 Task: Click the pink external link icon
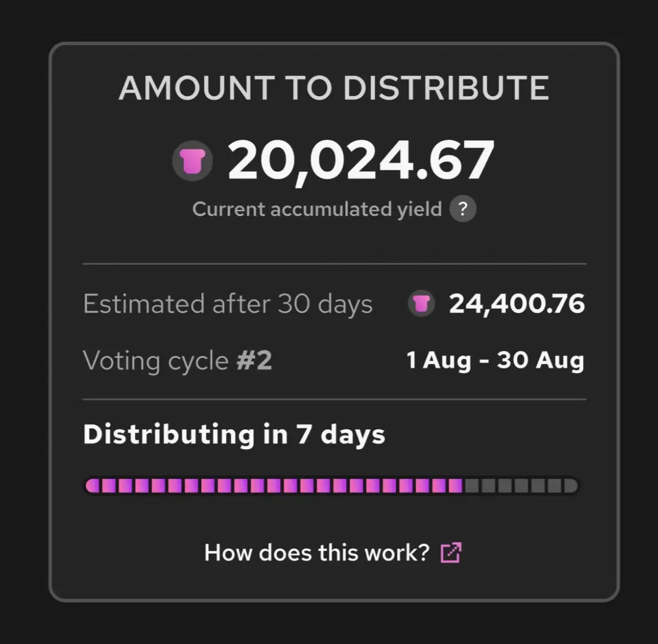451,553
